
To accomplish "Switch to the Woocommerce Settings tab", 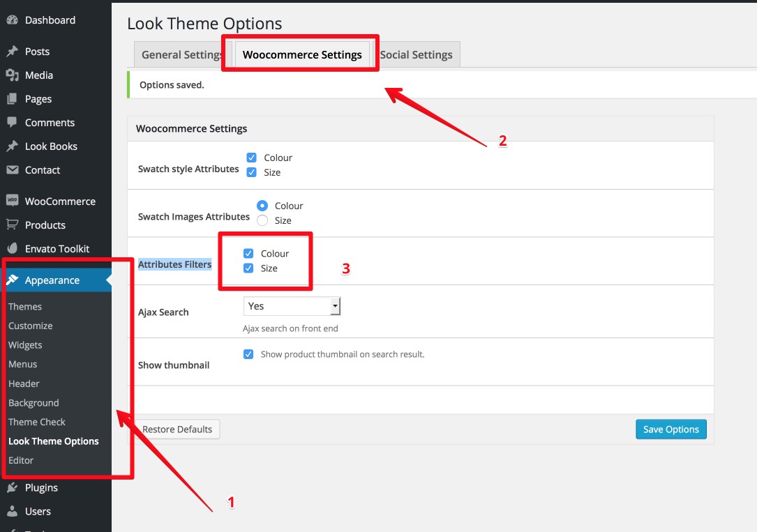I will [302, 54].
